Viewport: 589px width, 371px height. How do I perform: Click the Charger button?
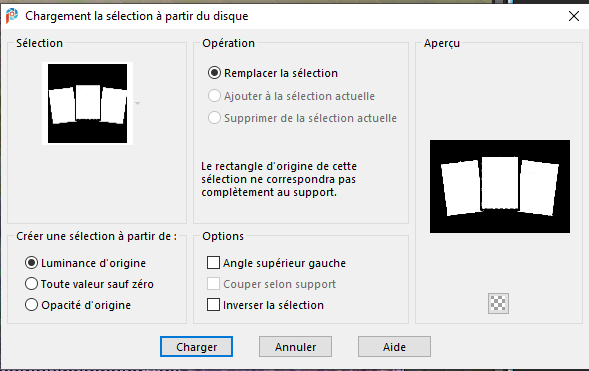[196, 347]
